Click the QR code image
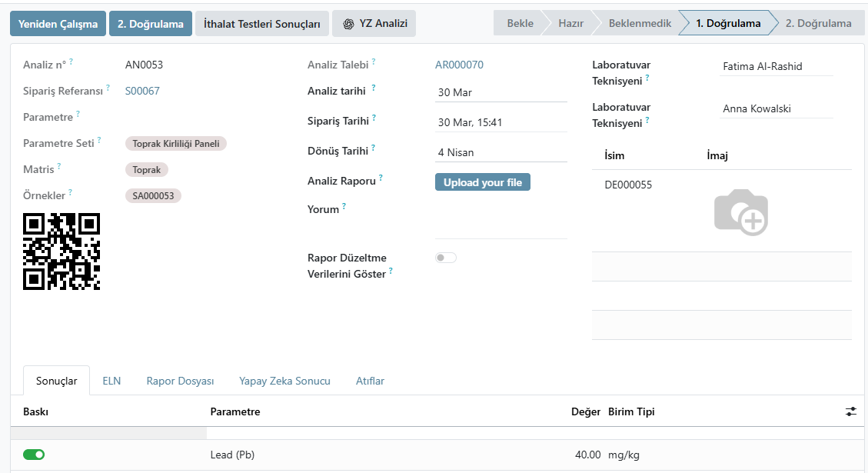Screen dimensions: 868x473 pyautogui.click(x=62, y=251)
